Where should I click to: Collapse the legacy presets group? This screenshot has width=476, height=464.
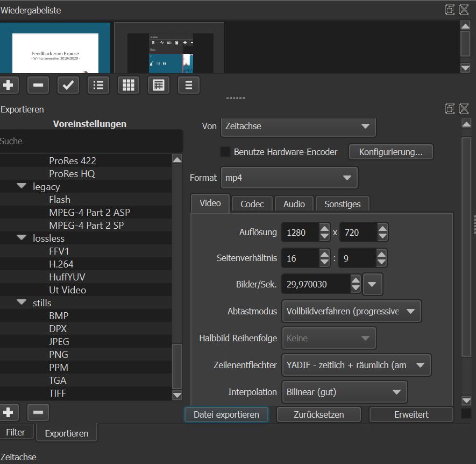click(22, 186)
